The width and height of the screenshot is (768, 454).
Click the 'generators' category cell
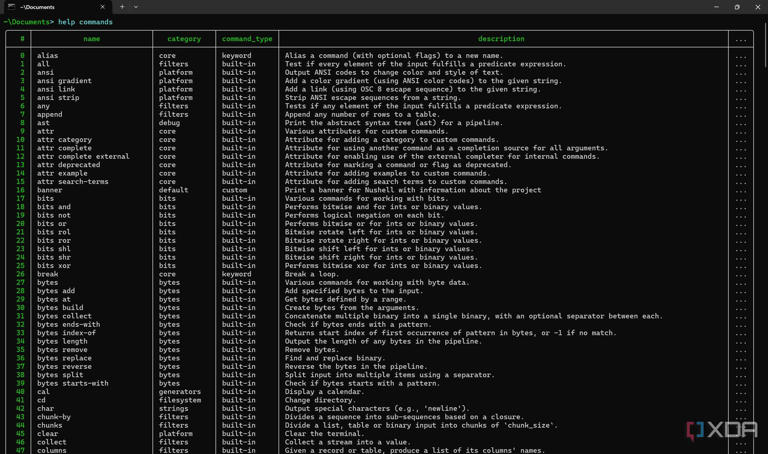180,392
